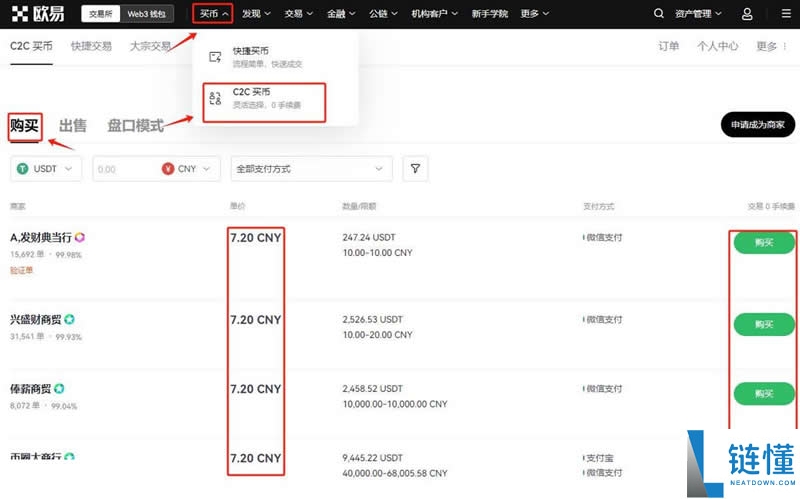Expand the 交易 menu
This screenshot has height=499, width=800.
[x=298, y=14]
